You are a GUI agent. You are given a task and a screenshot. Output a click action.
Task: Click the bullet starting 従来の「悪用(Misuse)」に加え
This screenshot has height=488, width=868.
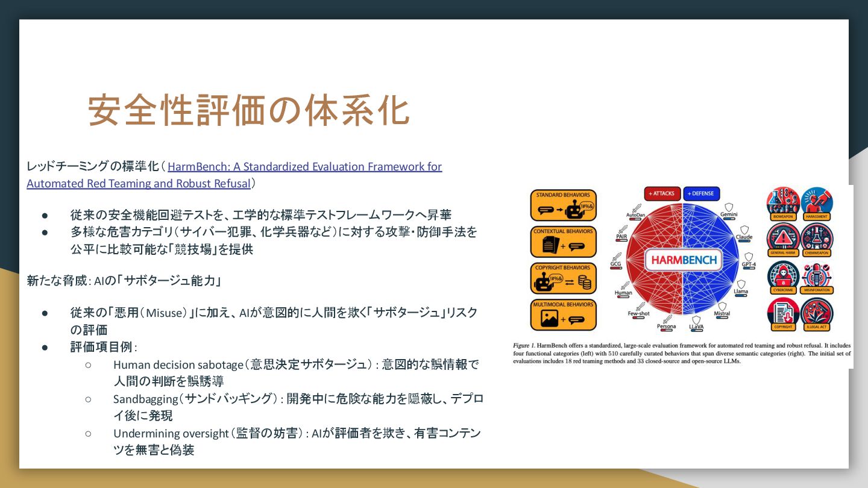[x=274, y=321]
